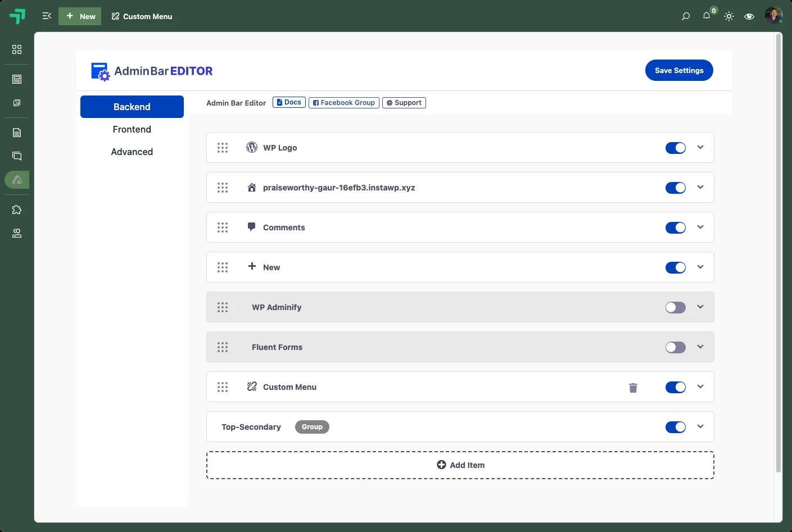Expand the WP Adminify row chevron
The image size is (792, 532).
700,307
